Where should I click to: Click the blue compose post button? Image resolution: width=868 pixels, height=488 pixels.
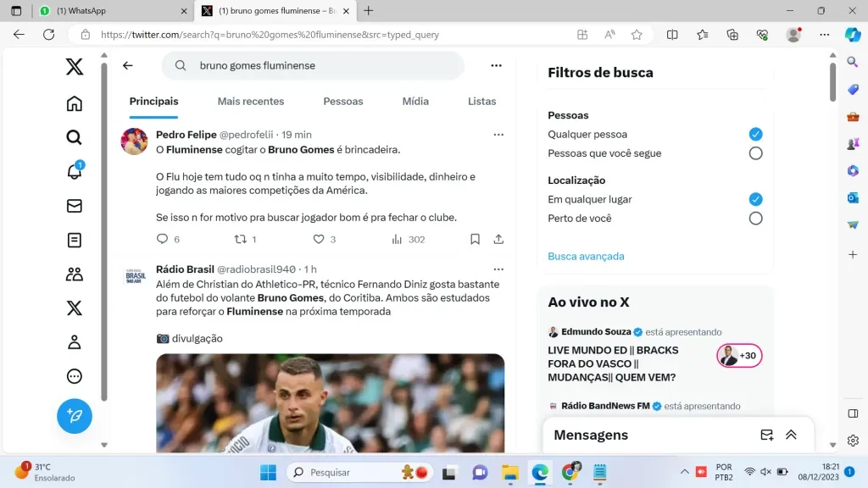point(75,416)
